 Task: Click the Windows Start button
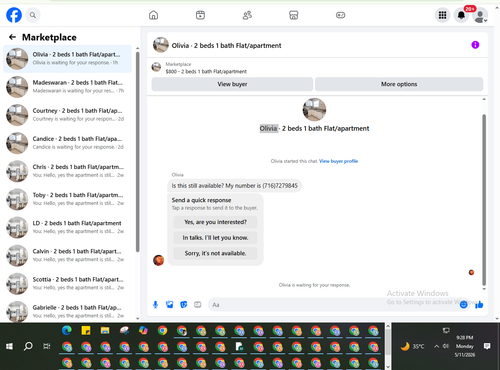[9, 346]
